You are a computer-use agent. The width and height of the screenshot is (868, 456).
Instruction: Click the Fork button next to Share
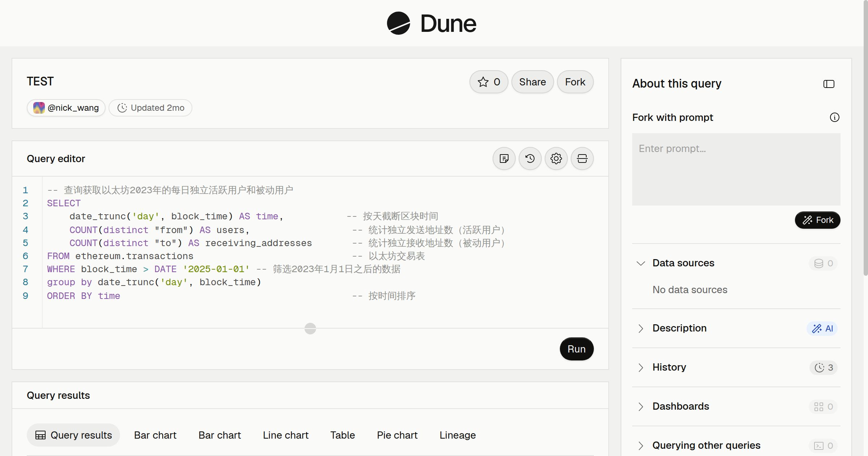click(575, 82)
